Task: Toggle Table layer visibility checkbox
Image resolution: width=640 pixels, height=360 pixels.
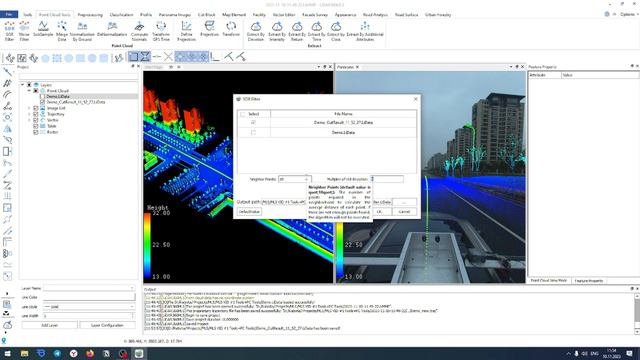Action: point(36,126)
